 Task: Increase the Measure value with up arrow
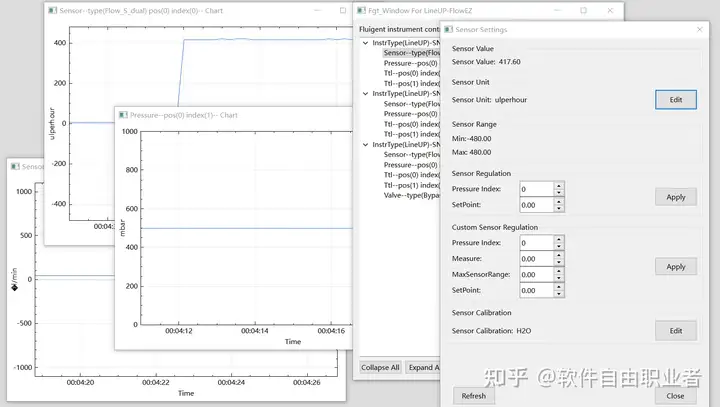(559, 255)
